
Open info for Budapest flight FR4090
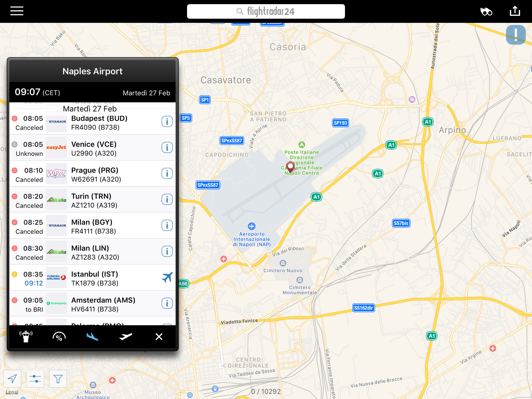point(167,122)
